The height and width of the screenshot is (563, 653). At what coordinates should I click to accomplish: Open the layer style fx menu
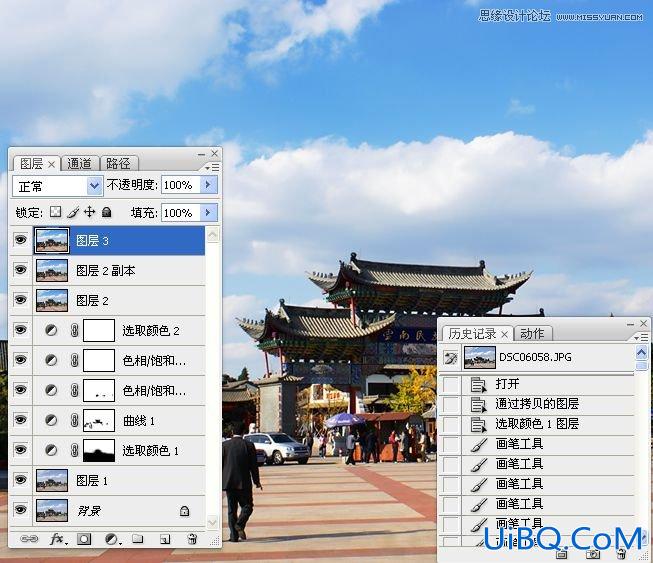[x=57, y=539]
